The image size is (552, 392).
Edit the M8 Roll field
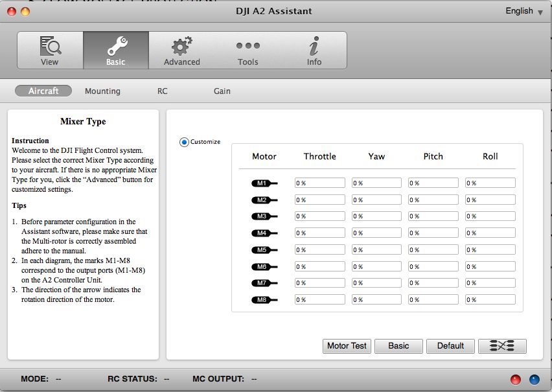(490, 300)
